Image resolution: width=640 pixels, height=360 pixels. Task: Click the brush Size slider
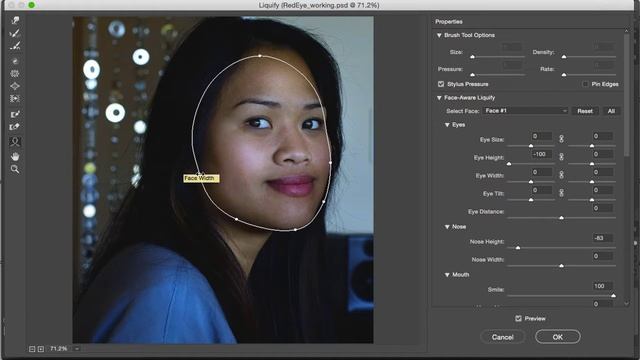[x=498, y=57]
